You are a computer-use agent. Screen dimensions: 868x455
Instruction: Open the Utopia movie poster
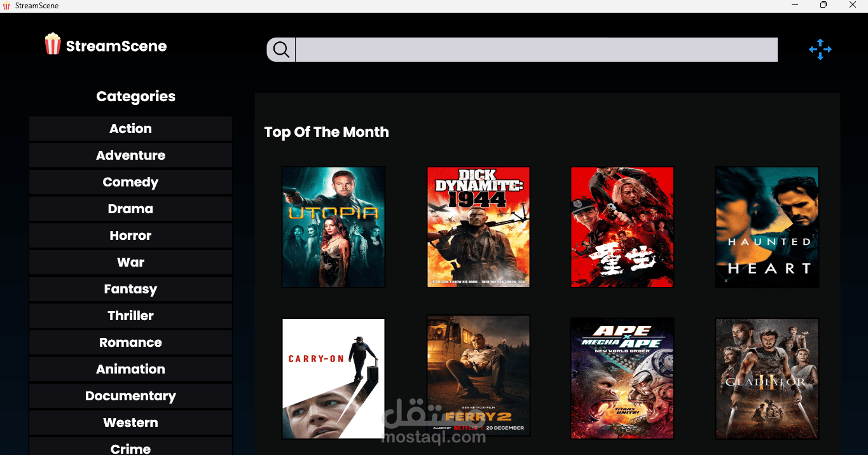click(334, 227)
